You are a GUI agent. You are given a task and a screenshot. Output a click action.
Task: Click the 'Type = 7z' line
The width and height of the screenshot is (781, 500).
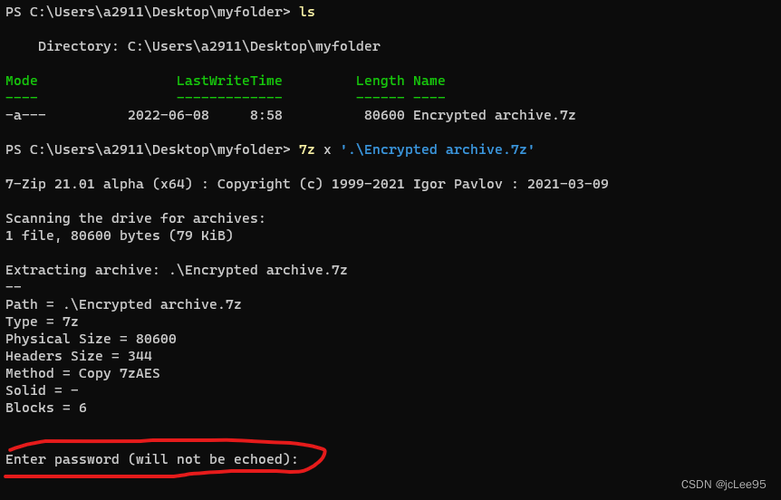tap(41, 321)
